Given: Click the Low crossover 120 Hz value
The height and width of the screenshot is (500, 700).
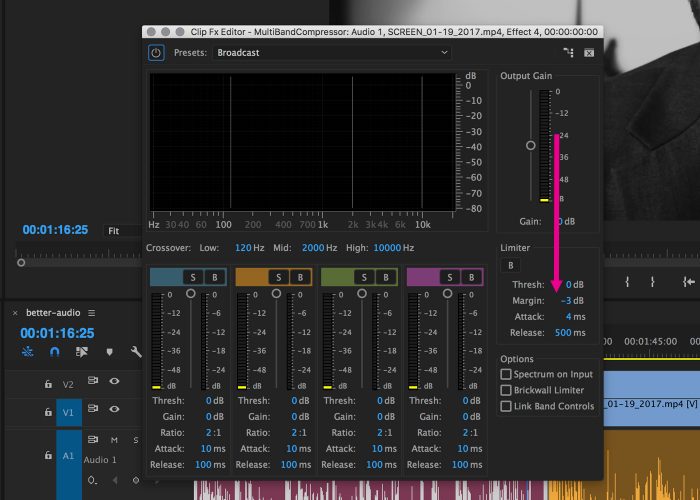Looking at the screenshot, I should pos(243,247).
